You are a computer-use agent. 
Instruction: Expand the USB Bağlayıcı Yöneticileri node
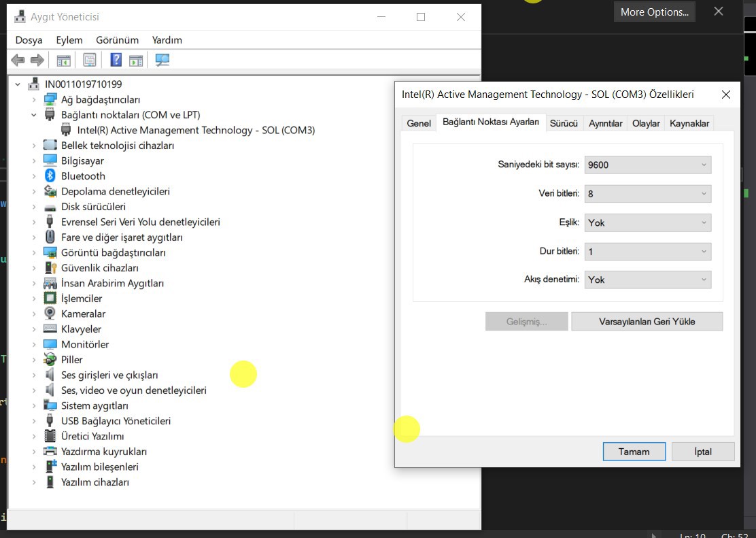pyautogui.click(x=34, y=421)
